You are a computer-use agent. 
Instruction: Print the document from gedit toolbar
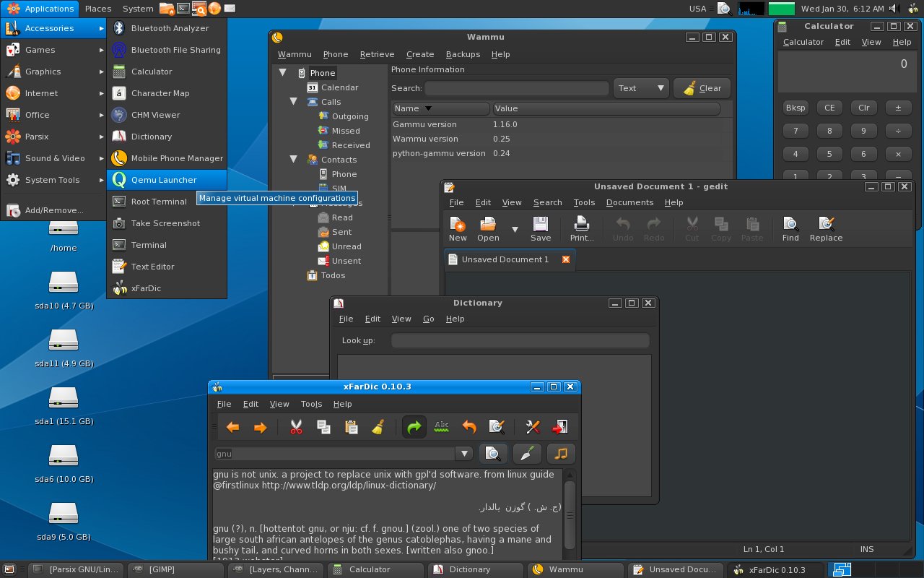pos(582,228)
